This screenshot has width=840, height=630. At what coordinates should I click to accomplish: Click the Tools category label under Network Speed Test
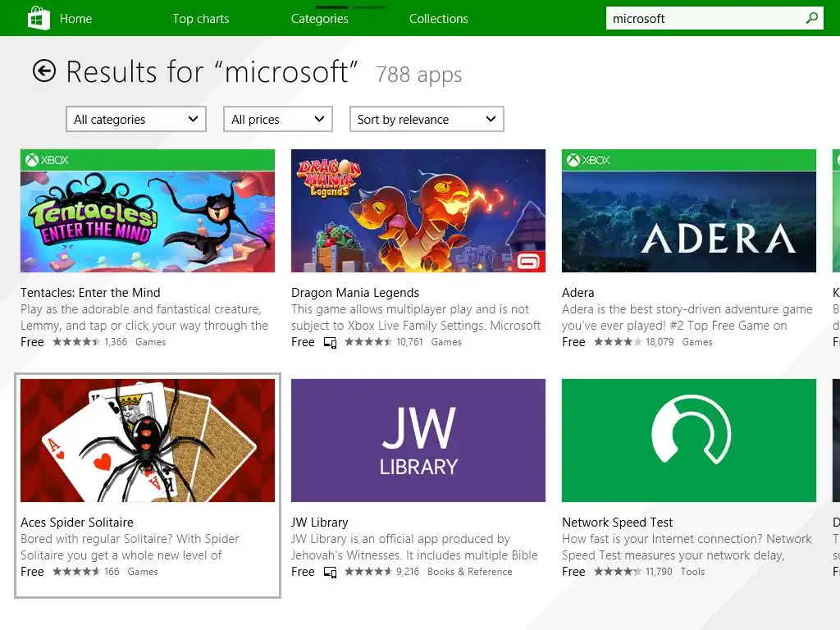(692, 572)
